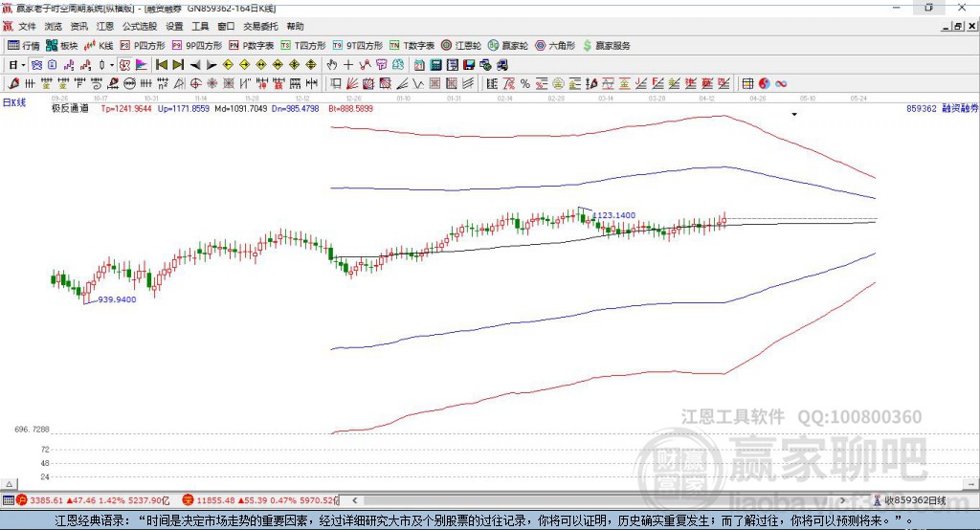Open the 赢家轮 wheel tool
Viewport: 980px width, 530px height.
[x=508, y=46]
